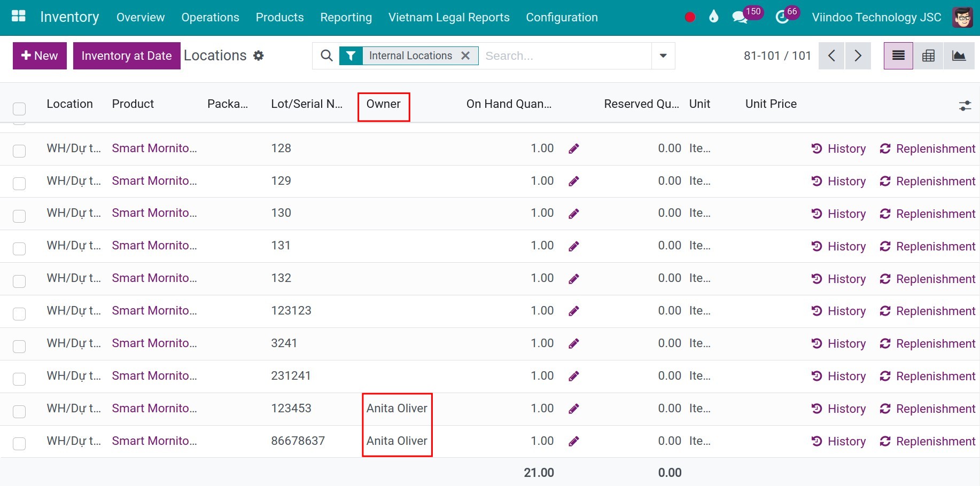Expand search options dropdown arrow
This screenshot has height=486, width=980.
click(663, 56)
